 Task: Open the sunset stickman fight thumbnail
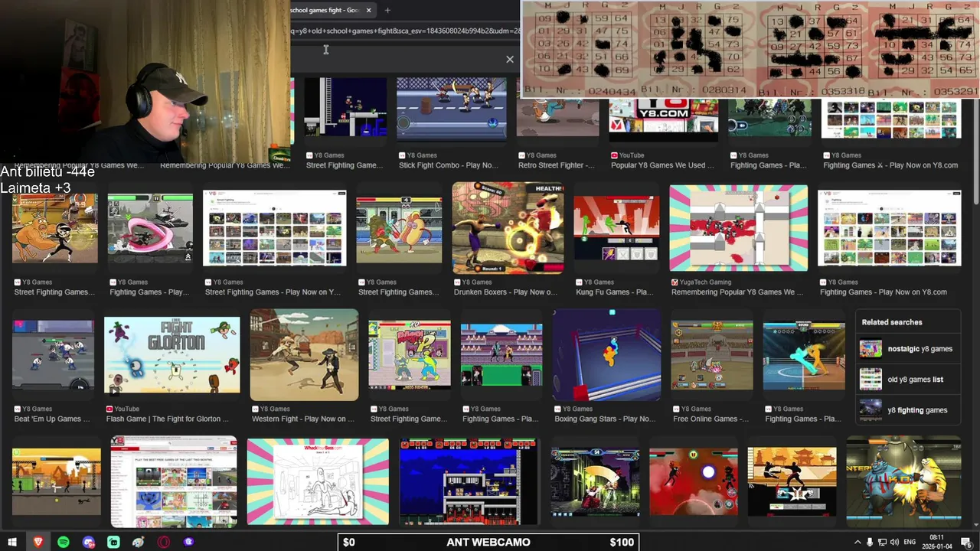(x=57, y=482)
